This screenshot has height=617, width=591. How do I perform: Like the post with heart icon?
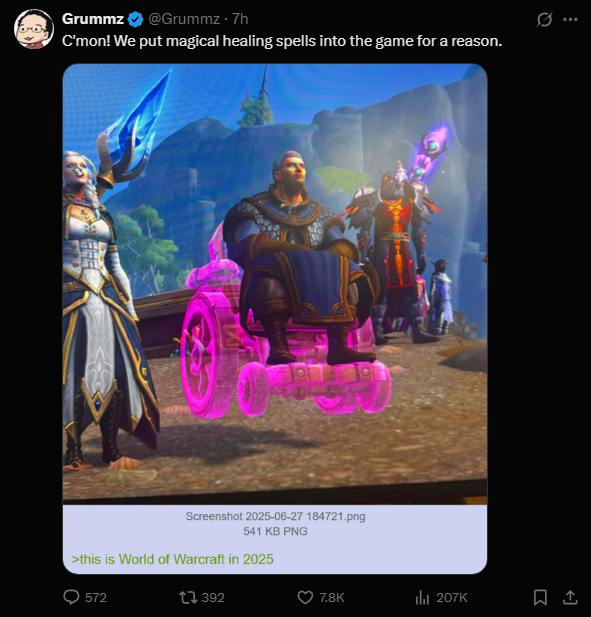coord(305,598)
